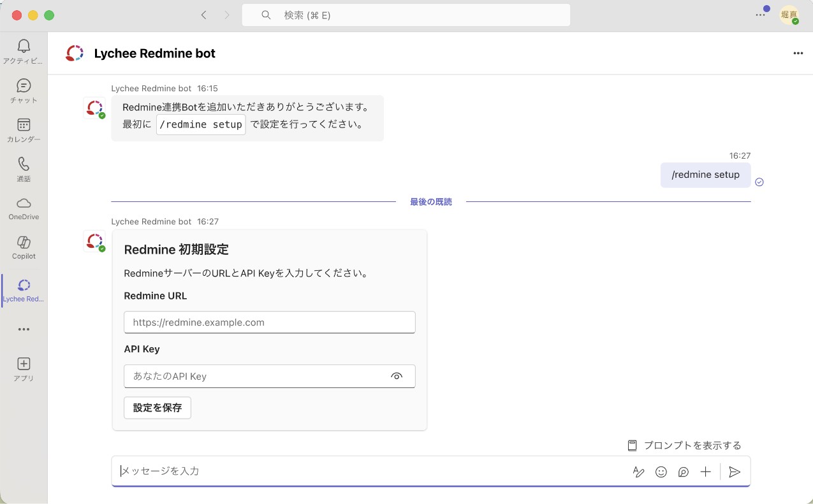Image resolution: width=813 pixels, height=504 pixels.
Task: Open Copilot from the sidebar
Action: [x=24, y=248]
